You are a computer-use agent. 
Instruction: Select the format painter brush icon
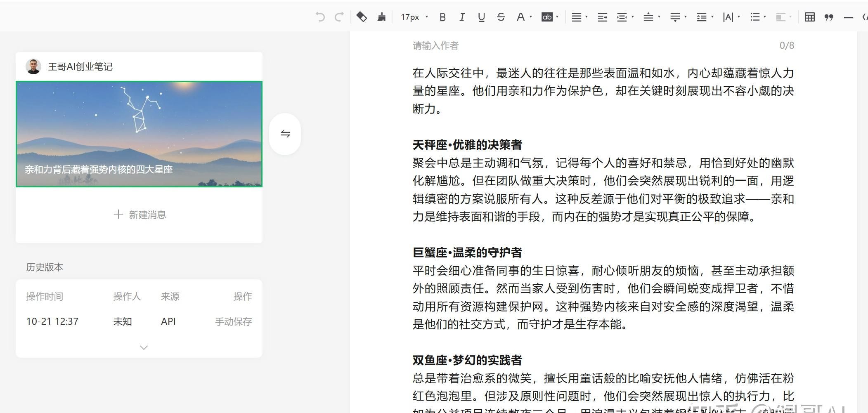pos(381,17)
